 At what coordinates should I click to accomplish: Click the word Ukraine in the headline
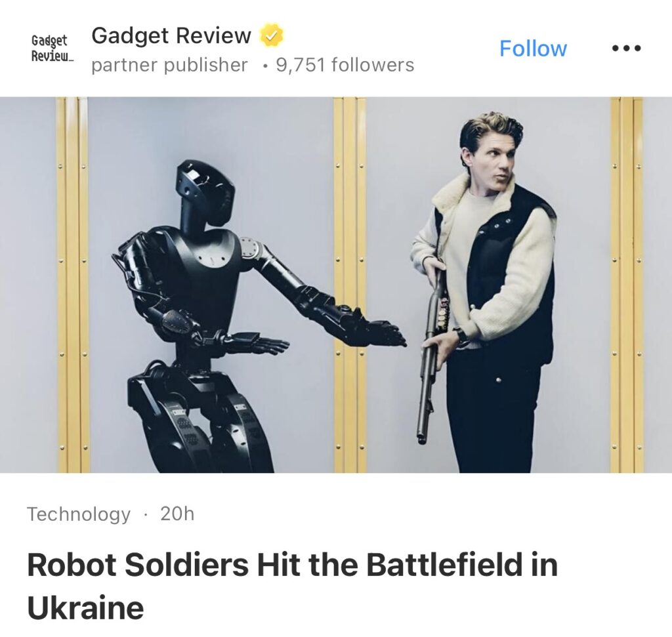85,608
